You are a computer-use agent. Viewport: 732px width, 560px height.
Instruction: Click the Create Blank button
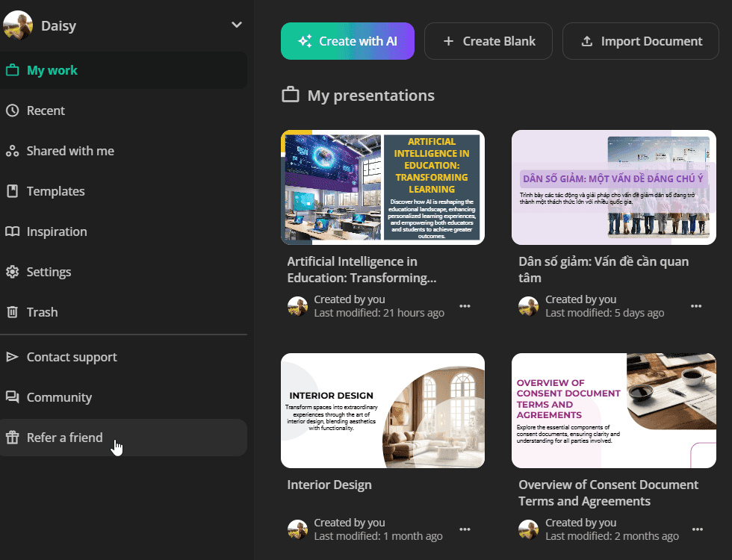488,41
